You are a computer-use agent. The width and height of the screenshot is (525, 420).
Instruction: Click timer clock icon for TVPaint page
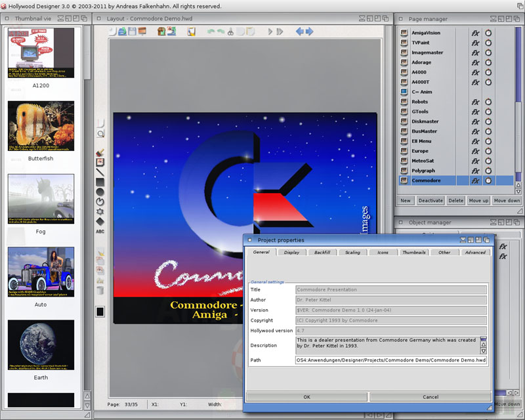(x=488, y=43)
